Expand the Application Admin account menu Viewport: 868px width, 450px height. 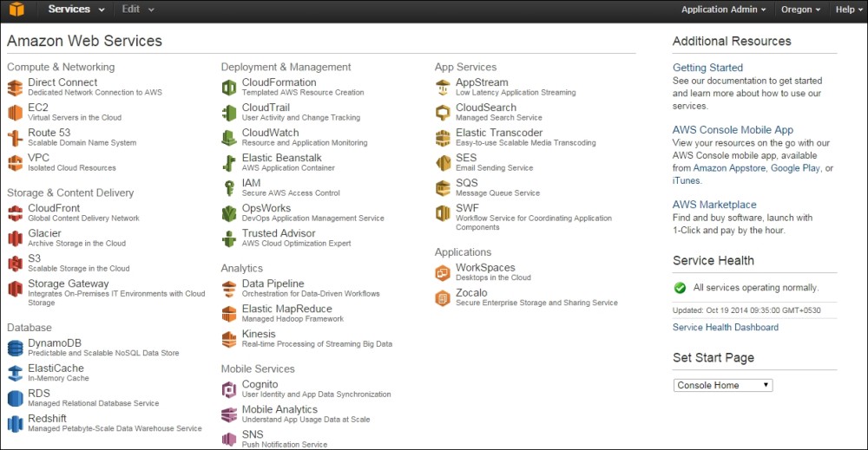coord(724,10)
